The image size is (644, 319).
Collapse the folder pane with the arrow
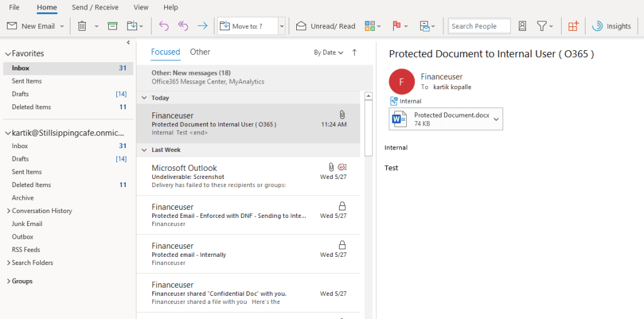click(128, 42)
